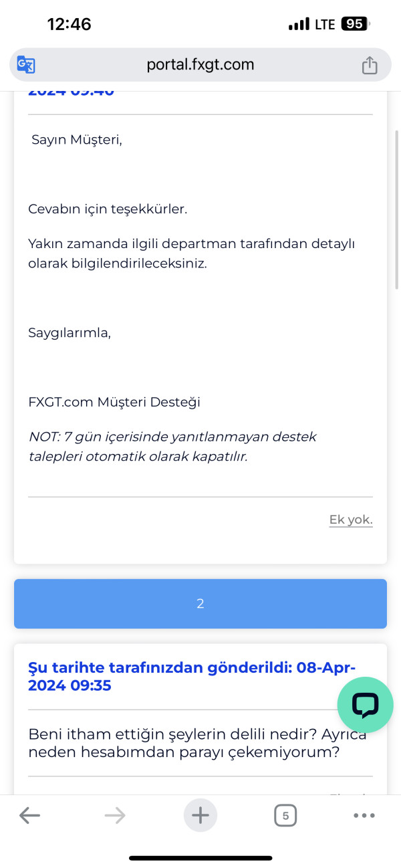This screenshot has width=401, height=868.
Task: Click the "Ek yok." attachment link
Action: click(351, 520)
